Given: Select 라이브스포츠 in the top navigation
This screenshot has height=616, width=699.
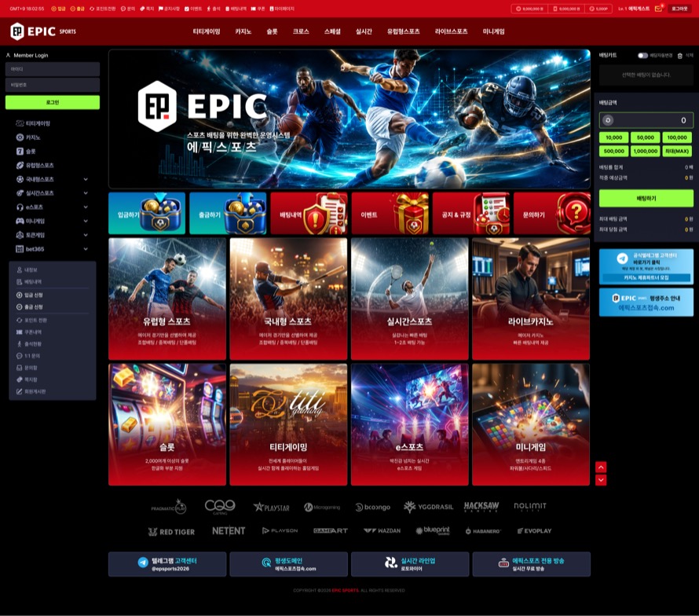Looking at the screenshot, I should (x=451, y=31).
